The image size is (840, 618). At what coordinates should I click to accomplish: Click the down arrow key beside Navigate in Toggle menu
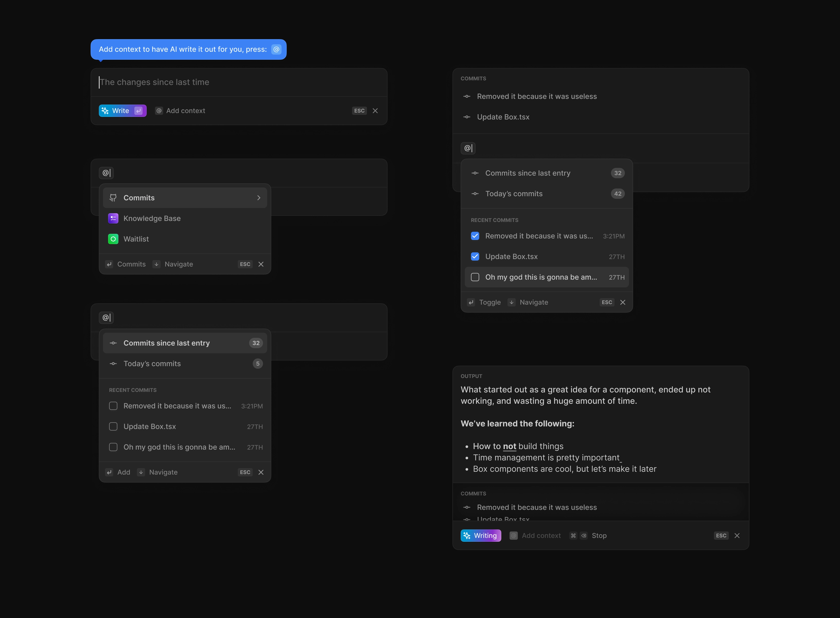pyautogui.click(x=511, y=302)
